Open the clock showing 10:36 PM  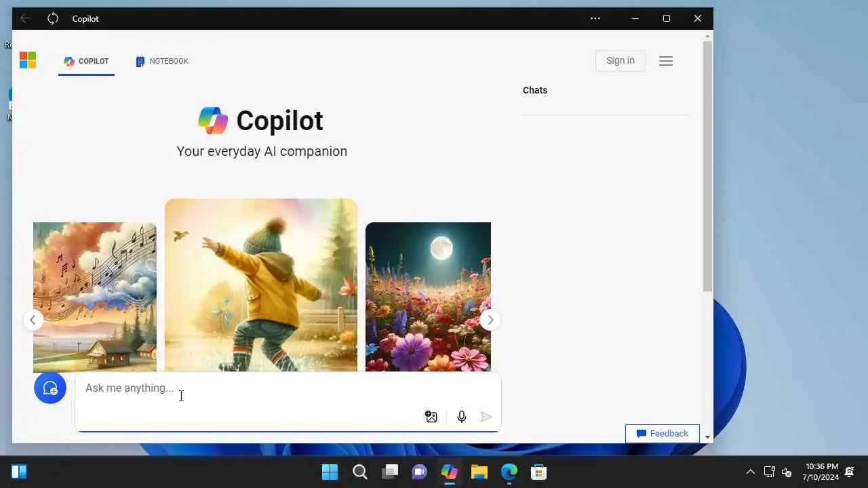[x=821, y=472]
